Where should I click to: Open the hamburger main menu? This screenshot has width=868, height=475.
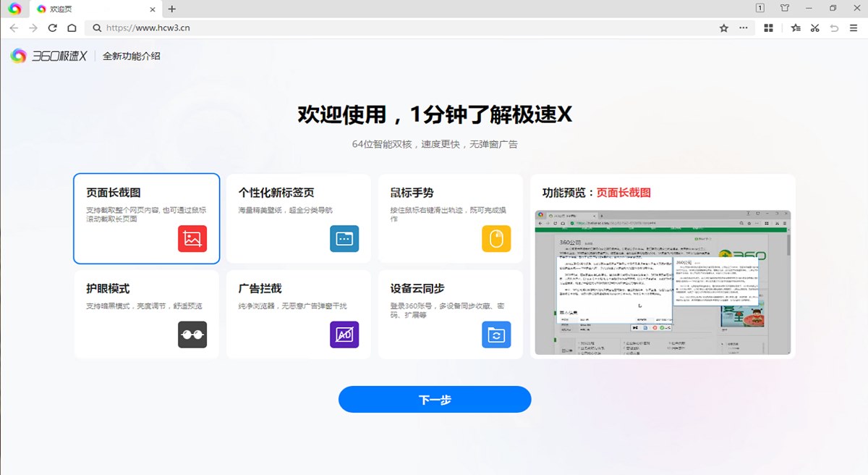854,28
